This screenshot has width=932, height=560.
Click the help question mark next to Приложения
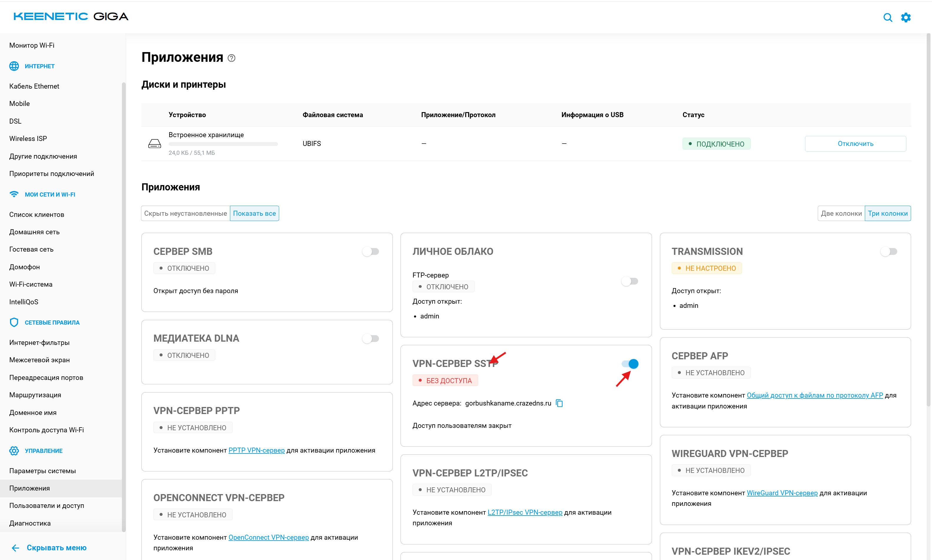(231, 58)
